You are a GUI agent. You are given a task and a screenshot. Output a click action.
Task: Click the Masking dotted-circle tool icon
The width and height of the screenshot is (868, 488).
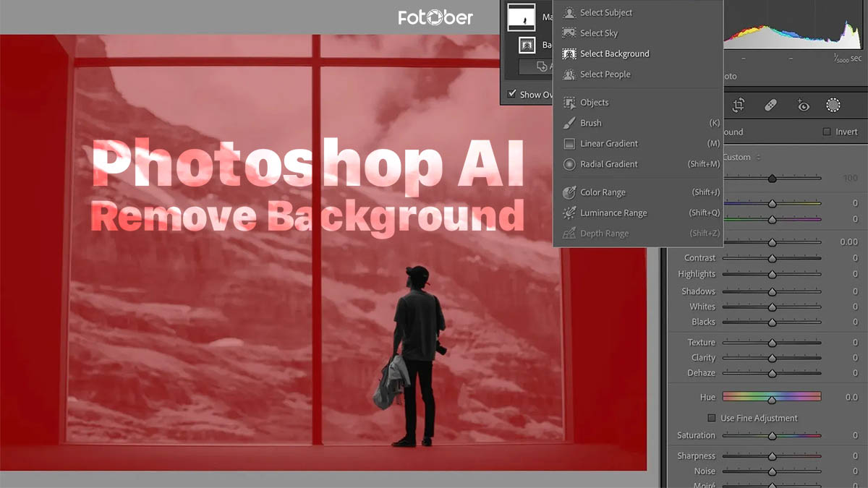(x=833, y=106)
